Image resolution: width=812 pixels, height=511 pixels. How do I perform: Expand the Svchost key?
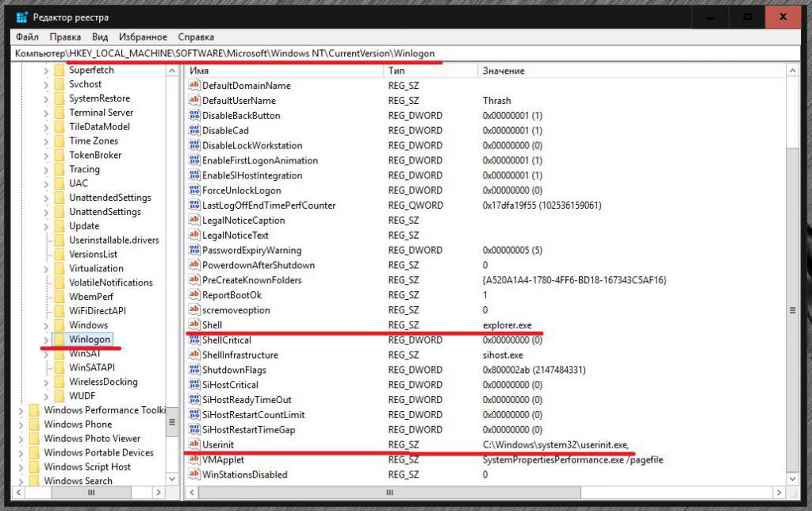pos(46,84)
